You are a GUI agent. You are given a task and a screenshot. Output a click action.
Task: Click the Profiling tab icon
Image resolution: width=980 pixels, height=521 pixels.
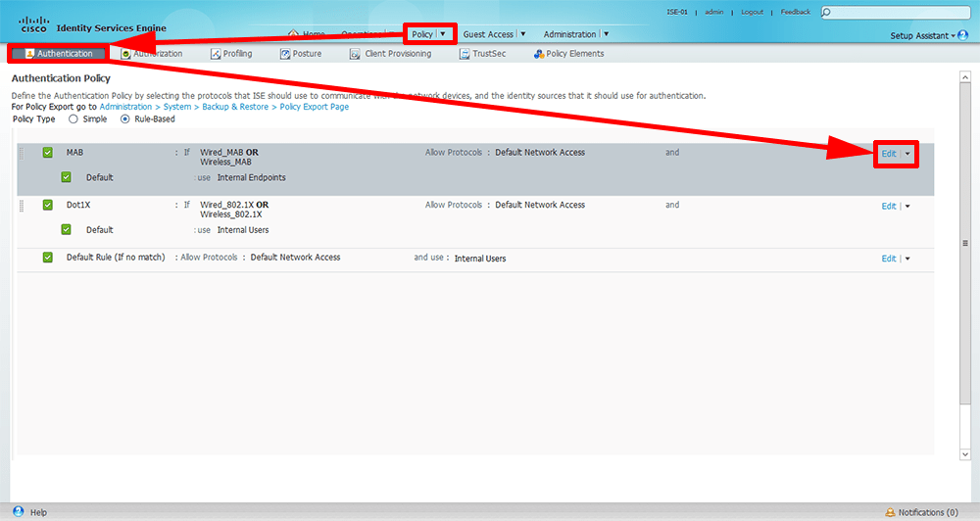pyautogui.click(x=216, y=54)
